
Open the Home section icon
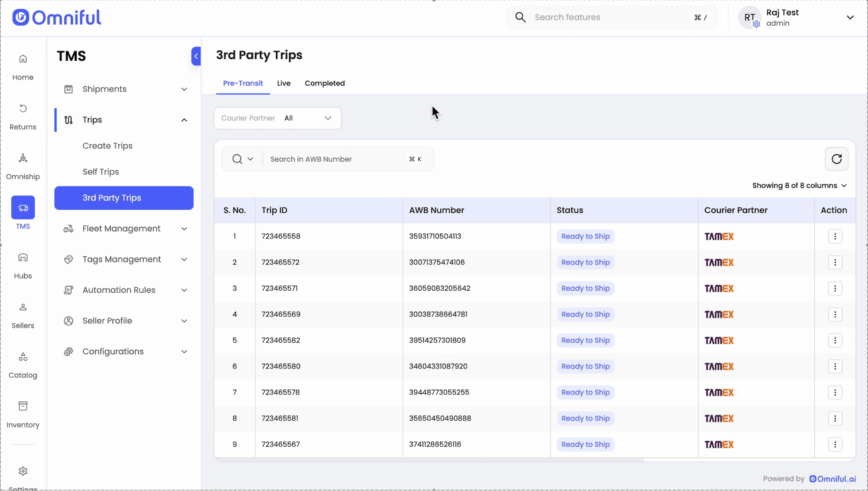point(23,59)
